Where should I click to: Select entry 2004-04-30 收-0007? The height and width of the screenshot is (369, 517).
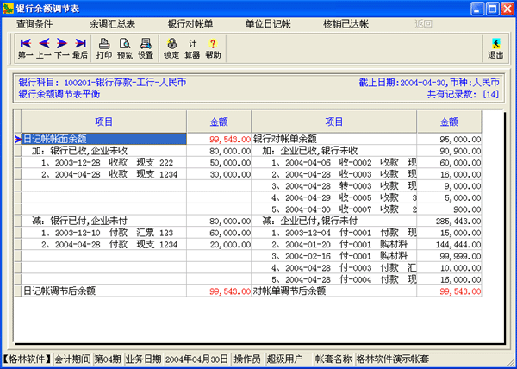334,209
